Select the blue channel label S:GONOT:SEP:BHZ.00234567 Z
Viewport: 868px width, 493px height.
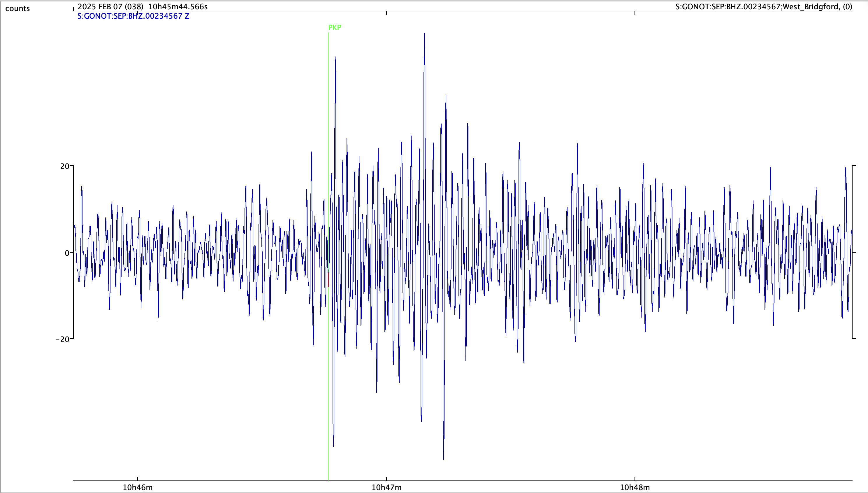pos(133,16)
